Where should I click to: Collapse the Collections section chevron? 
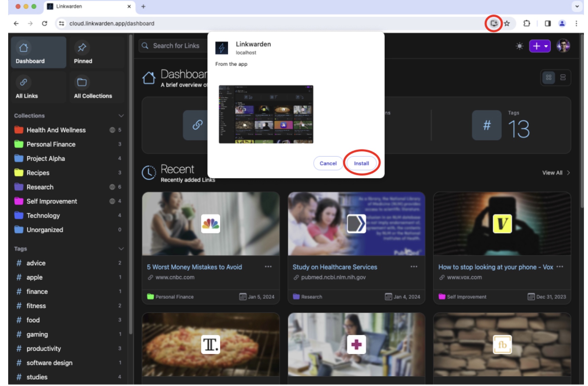click(121, 116)
